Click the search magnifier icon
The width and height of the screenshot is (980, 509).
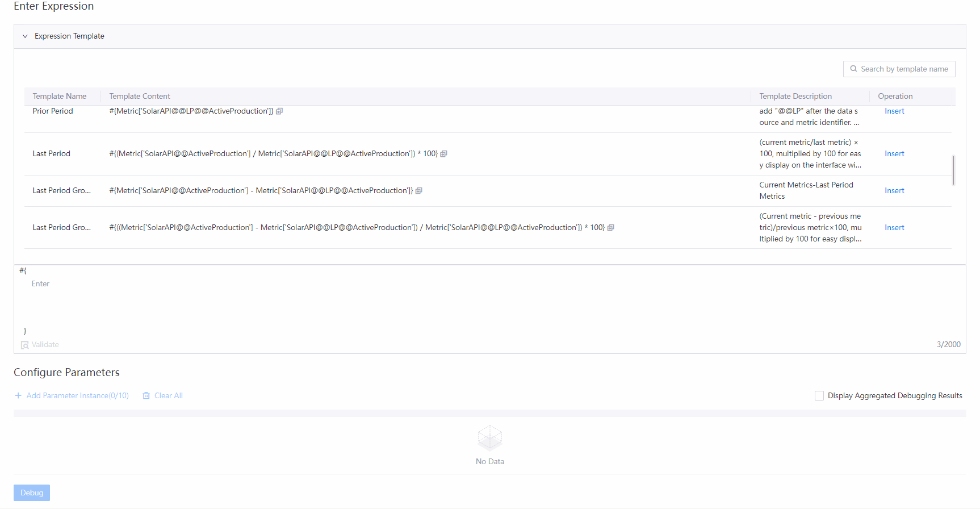pos(853,69)
